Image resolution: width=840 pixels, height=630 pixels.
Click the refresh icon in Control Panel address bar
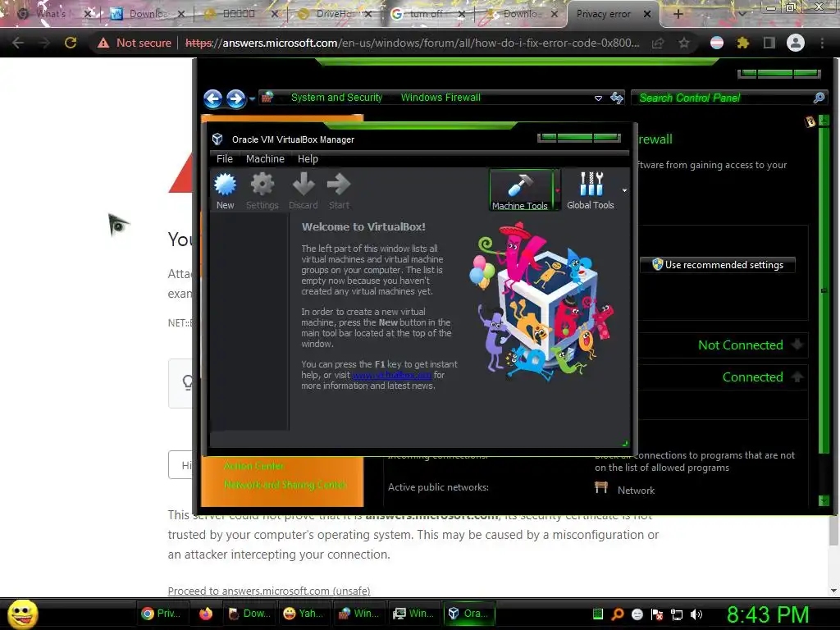click(x=617, y=98)
